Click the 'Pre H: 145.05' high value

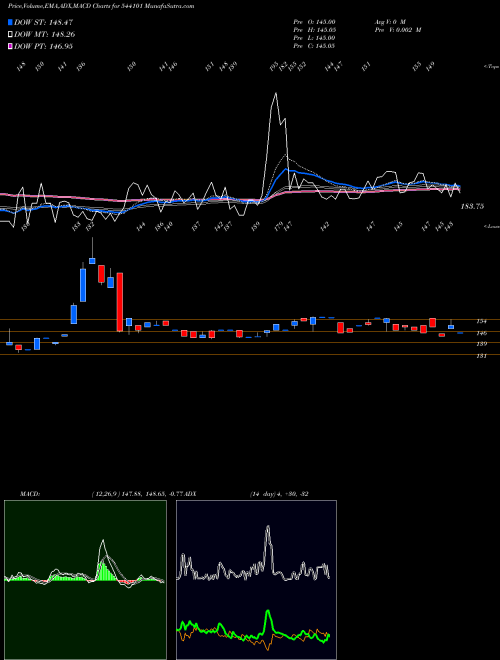click(x=315, y=30)
